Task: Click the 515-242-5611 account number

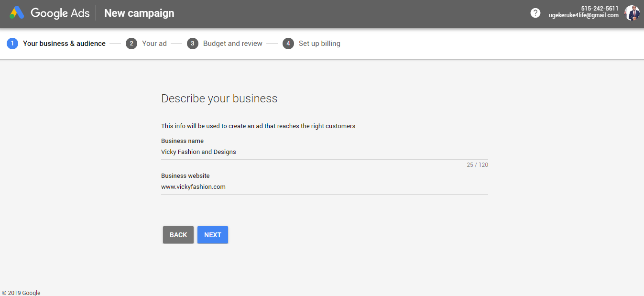Action: [600, 9]
